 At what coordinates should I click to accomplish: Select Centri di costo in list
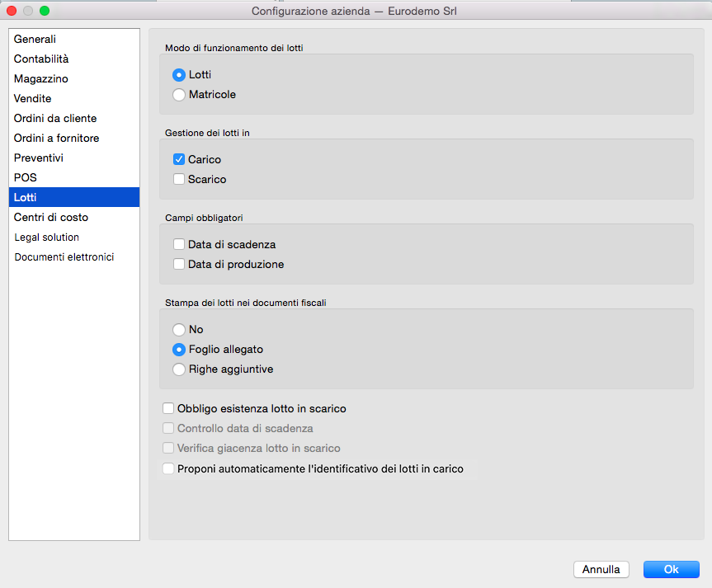[x=51, y=218]
